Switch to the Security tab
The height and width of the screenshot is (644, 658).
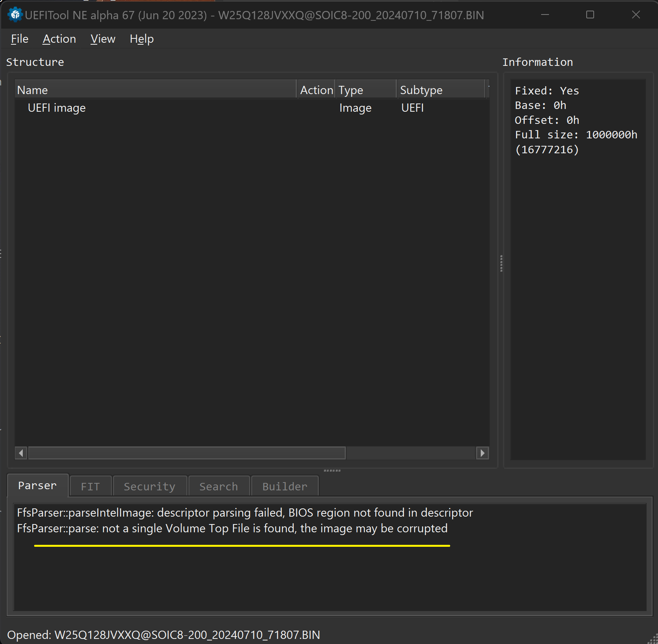pos(149,486)
